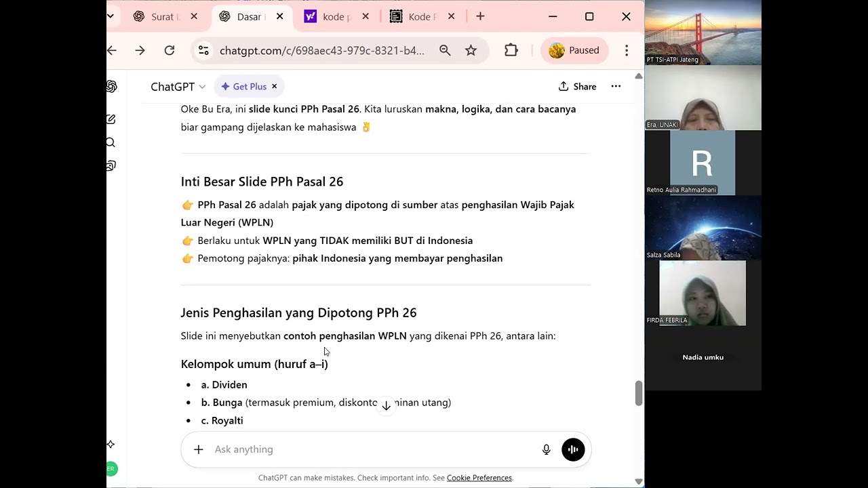Click the address bar URL

322,50
